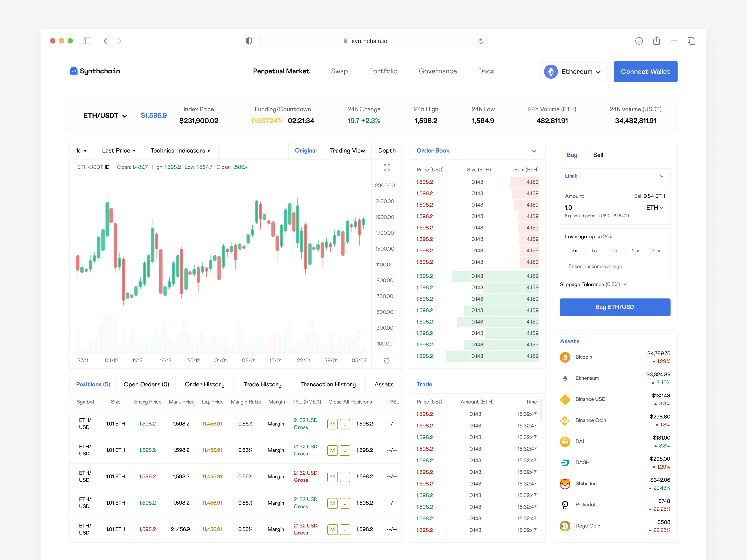Click the DASH asset icon
747x560 pixels.
pyautogui.click(x=565, y=462)
